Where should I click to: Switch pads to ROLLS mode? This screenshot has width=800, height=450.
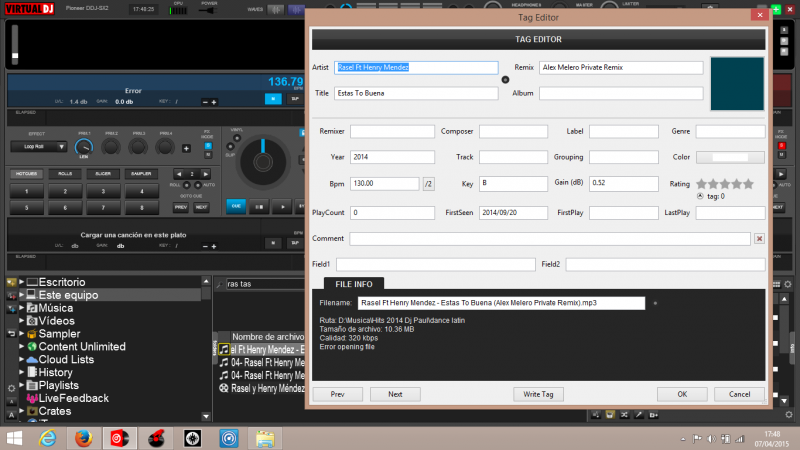[x=65, y=173]
